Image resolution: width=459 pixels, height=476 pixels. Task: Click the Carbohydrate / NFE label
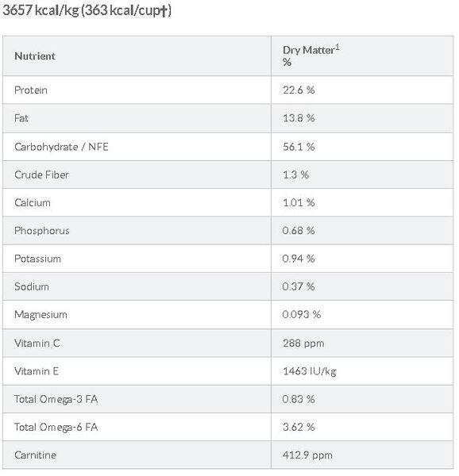coord(61,147)
